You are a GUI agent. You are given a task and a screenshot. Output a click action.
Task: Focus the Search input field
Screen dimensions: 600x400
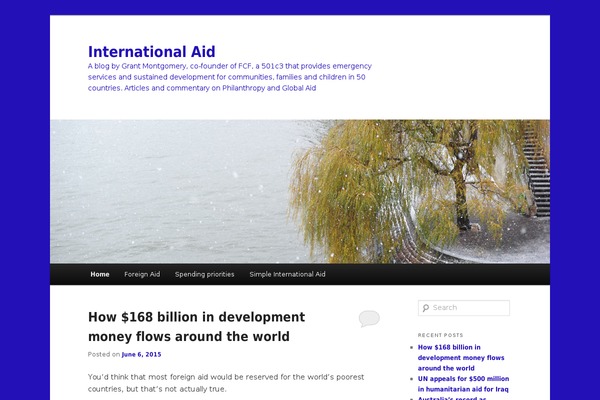click(464, 308)
